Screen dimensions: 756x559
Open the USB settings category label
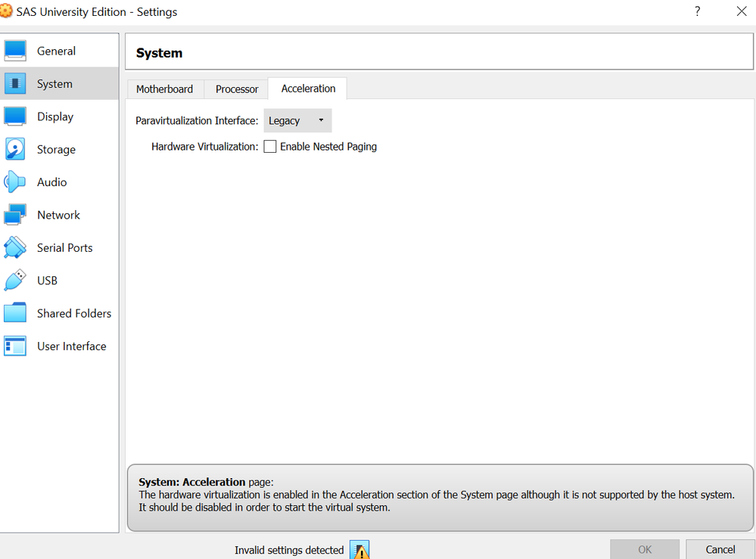pyautogui.click(x=47, y=281)
